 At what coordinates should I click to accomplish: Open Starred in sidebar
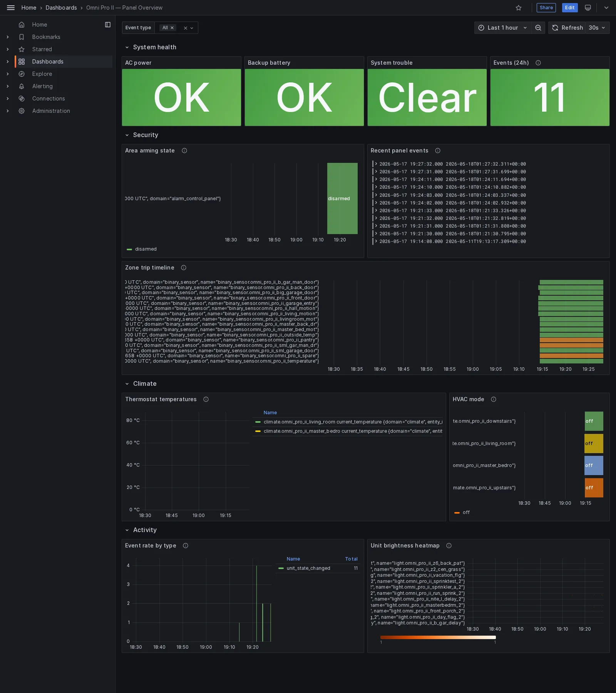tap(42, 49)
